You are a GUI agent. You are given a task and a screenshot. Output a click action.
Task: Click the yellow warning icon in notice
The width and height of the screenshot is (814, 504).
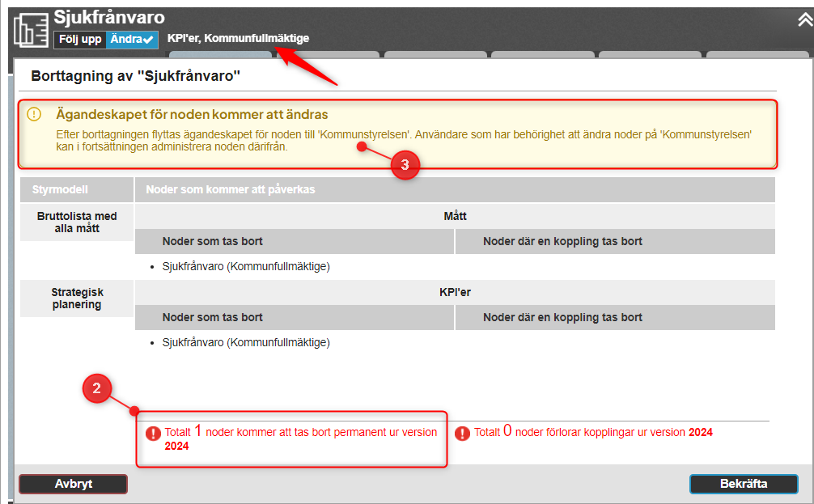(x=34, y=114)
